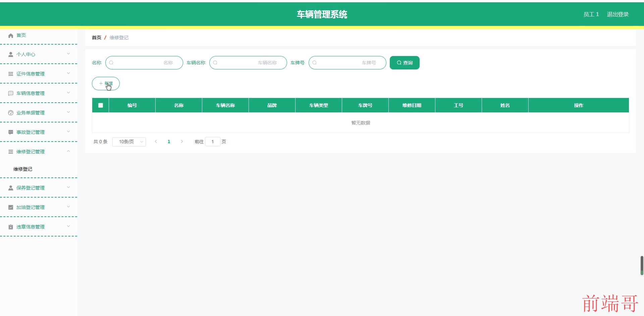
Task: Click the 品牌 column header
Action: tap(272, 105)
